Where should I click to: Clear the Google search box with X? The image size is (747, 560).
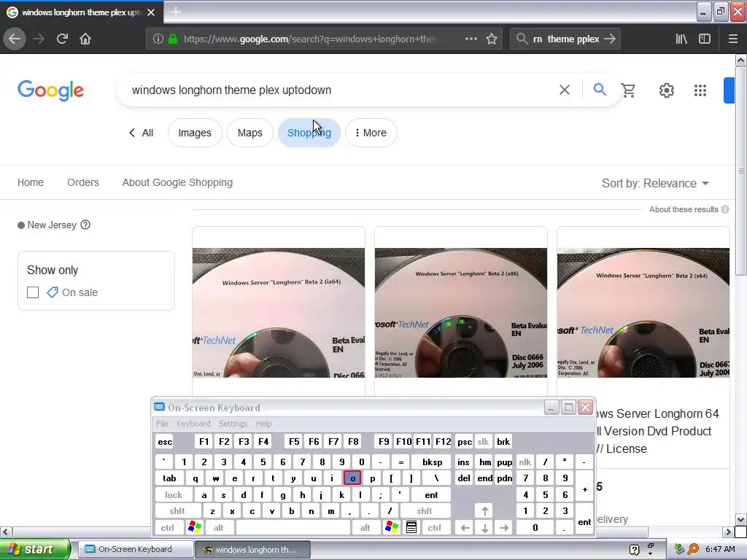click(565, 90)
